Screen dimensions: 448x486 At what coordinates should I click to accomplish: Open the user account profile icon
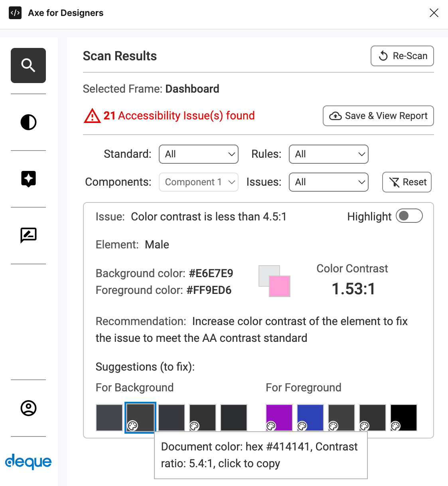click(28, 408)
